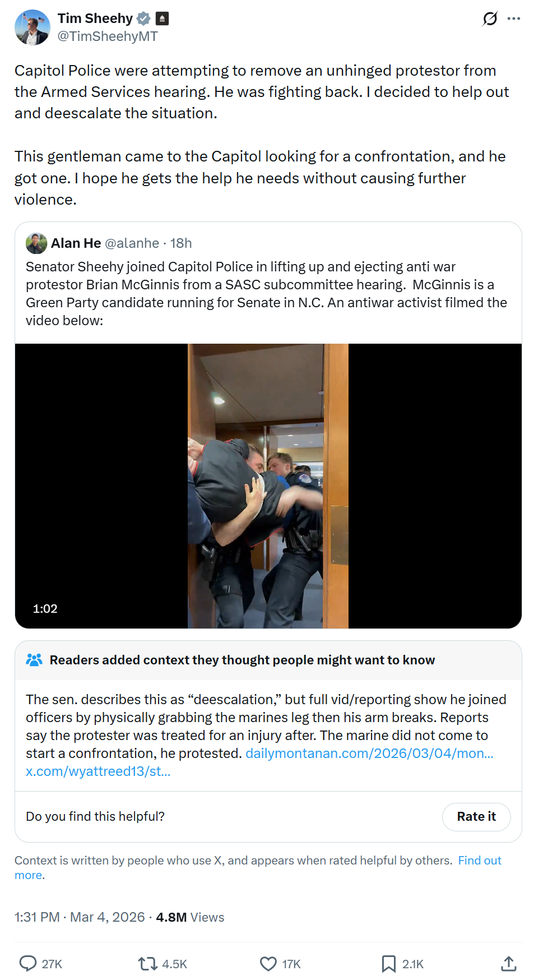Screen dimensions: 534x980
Task: Click the share upload icon
Action: pyautogui.click(x=508, y=963)
